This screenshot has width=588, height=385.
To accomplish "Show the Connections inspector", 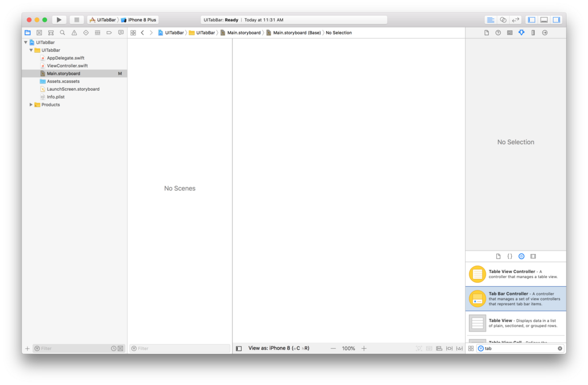I will [x=545, y=33].
